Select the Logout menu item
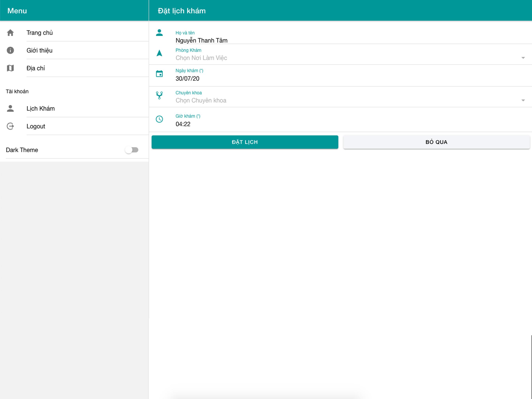532x399 pixels. pyautogui.click(x=74, y=126)
